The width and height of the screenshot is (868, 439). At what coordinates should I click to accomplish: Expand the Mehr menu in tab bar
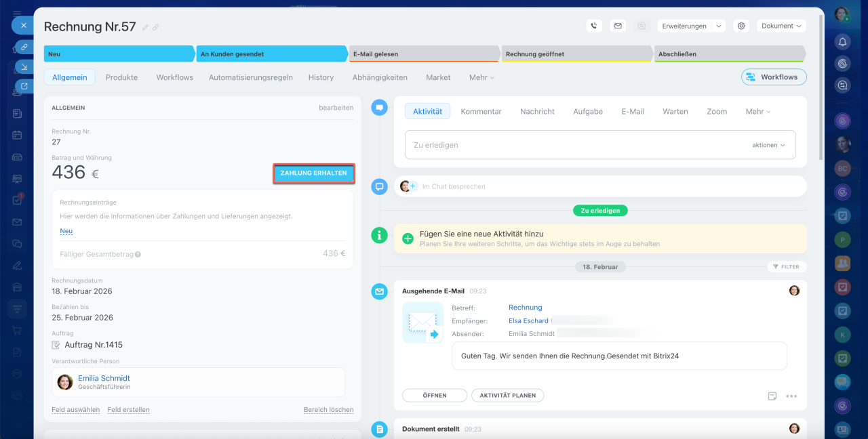[x=481, y=77]
